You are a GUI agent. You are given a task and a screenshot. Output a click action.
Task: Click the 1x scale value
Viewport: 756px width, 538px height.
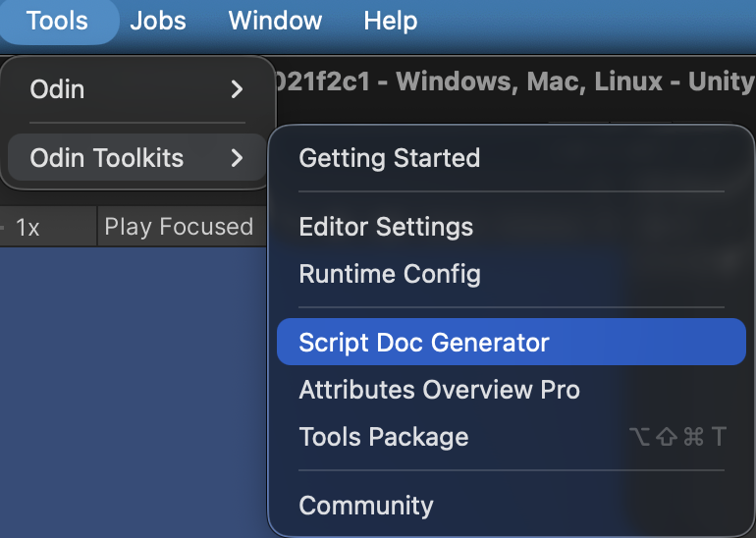[27, 227]
